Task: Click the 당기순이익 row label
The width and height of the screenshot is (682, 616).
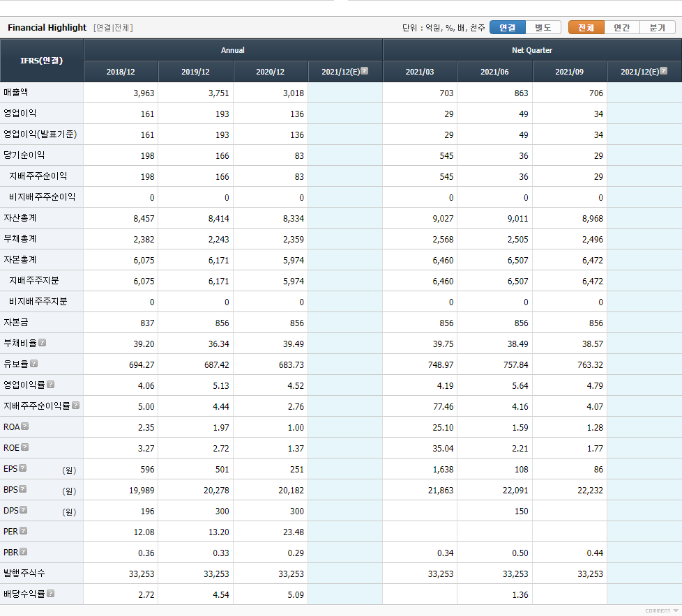Action: 24,155
